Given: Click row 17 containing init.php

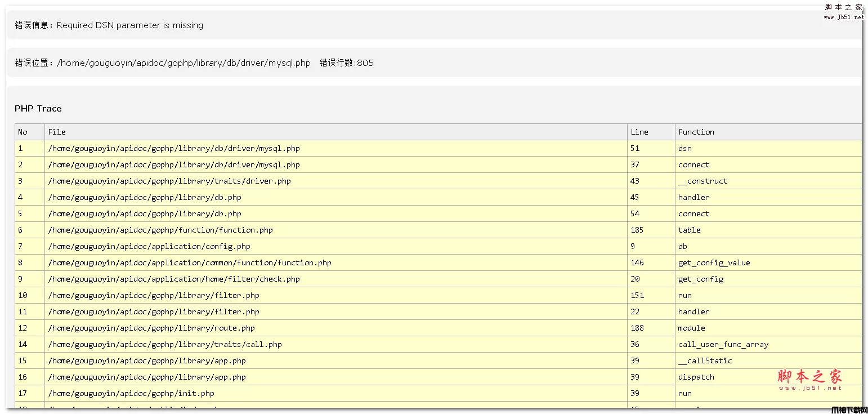Looking at the screenshot, I should click(131, 393).
